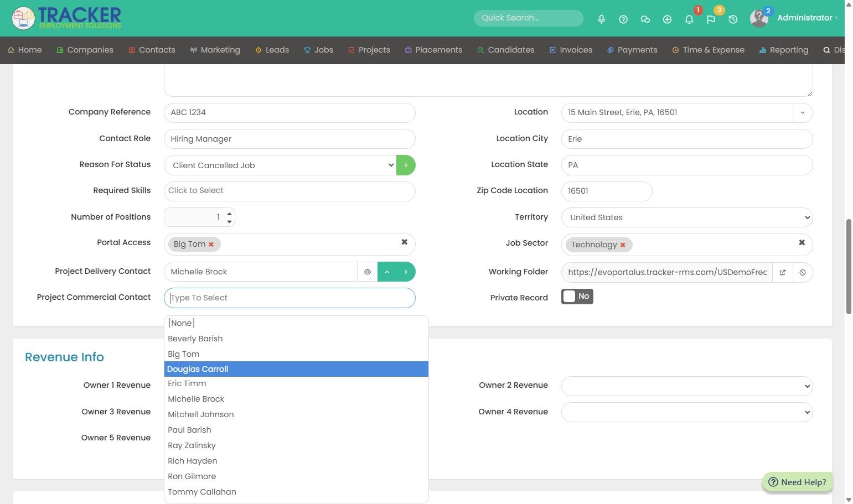View the Project Delivery Contact record via eye icon
853x504 pixels.
(x=368, y=272)
